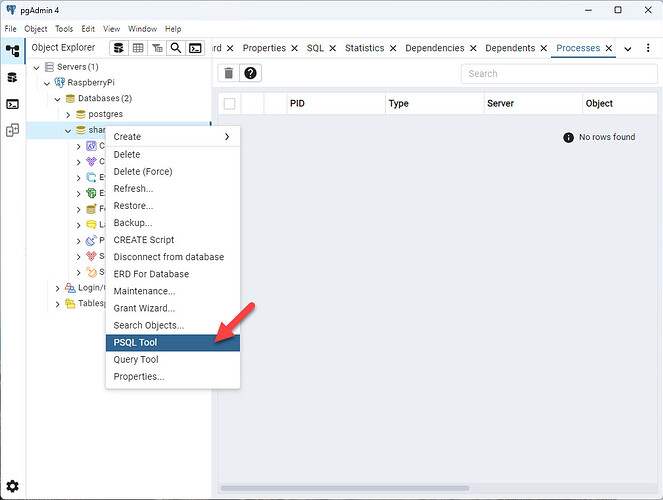The width and height of the screenshot is (663, 500).
Task: Choose Disconnect from database
Action: pos(173,257)
